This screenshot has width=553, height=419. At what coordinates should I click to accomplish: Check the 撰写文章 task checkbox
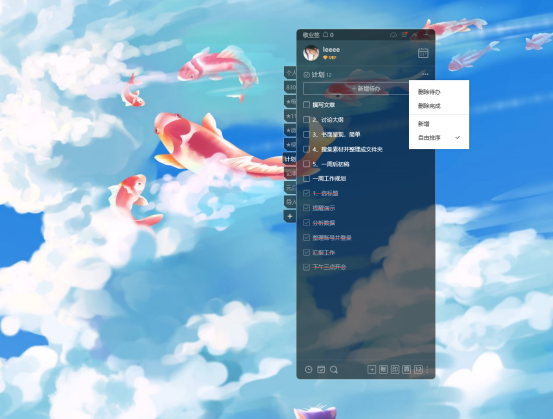[306, 105]
